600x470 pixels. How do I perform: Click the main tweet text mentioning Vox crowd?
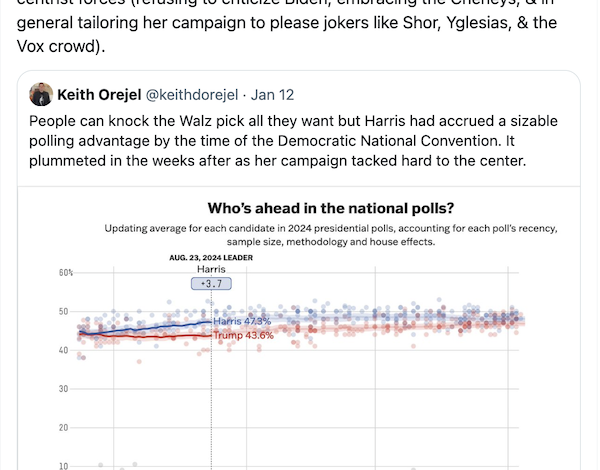(287, 27)
